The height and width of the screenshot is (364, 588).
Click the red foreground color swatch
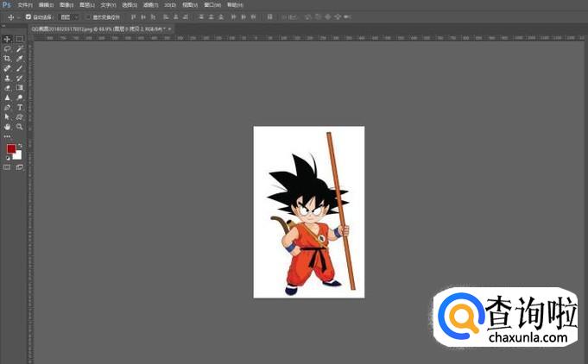pyautogui.click(x=11, y=149)
